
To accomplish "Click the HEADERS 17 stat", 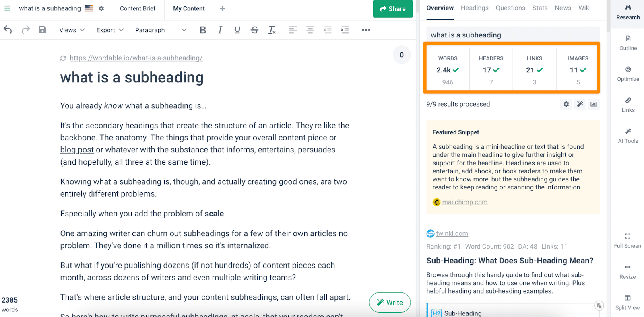I will (x=491, y=70).
